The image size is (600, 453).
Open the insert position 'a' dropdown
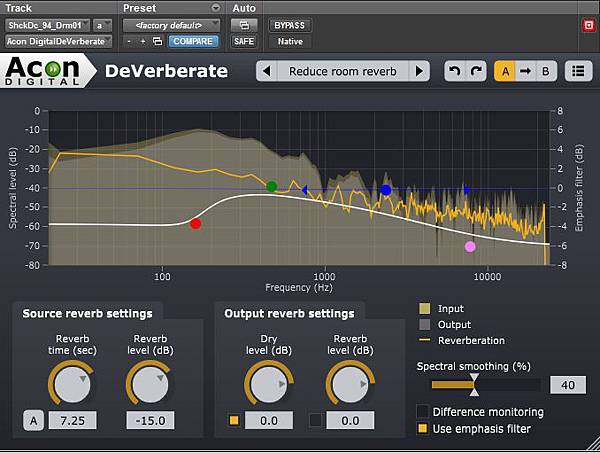pos(102,25)
